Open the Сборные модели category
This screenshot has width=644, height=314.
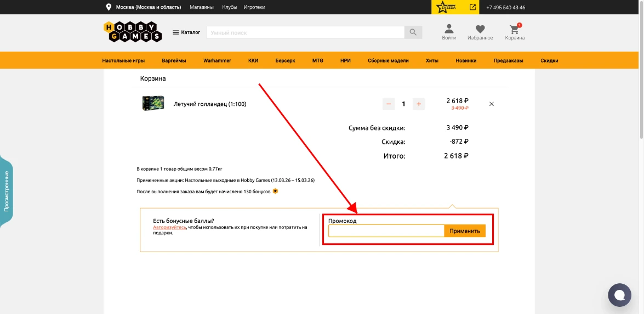(388, 60)
